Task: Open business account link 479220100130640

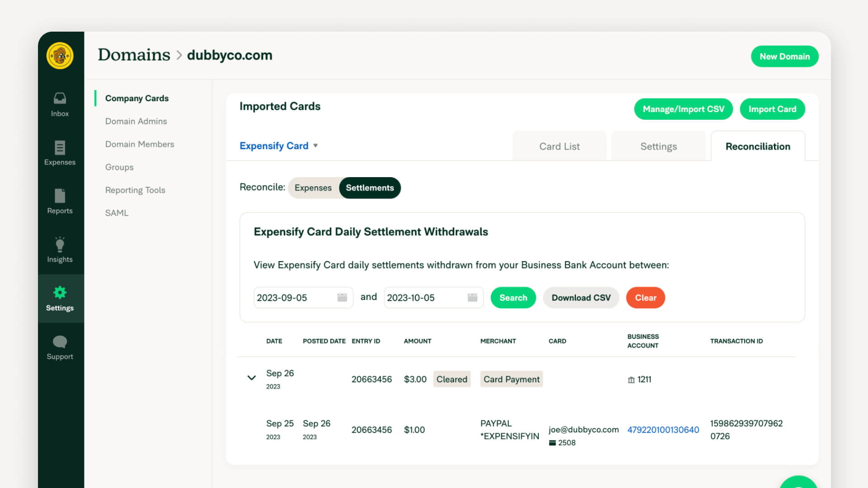Action: coord(663,430)
